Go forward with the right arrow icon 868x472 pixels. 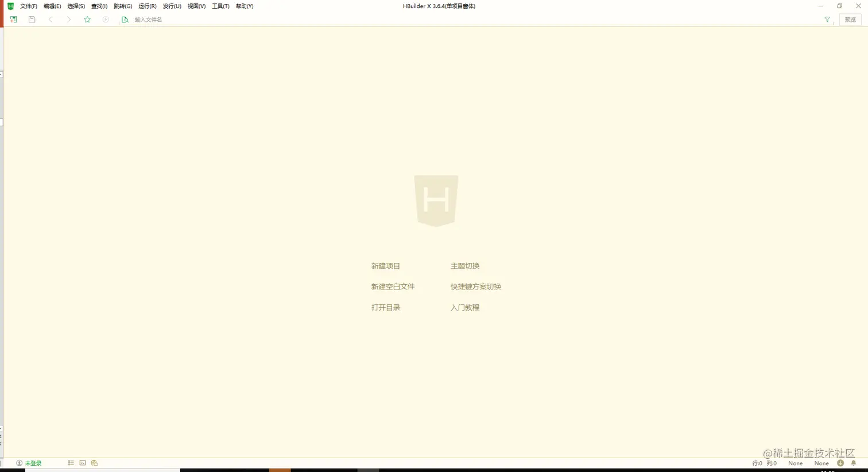(x=69, y=20)
